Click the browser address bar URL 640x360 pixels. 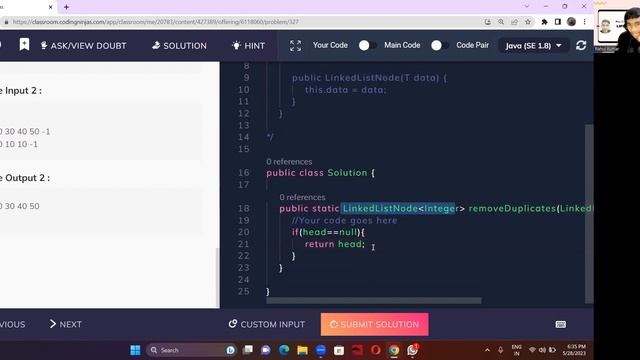coord(155,22)
